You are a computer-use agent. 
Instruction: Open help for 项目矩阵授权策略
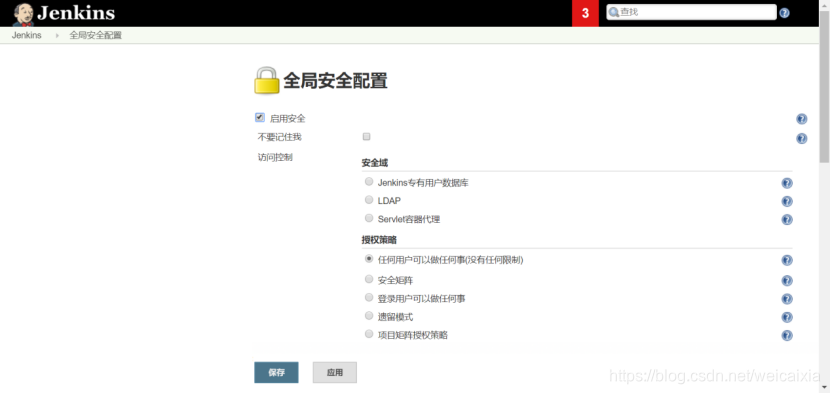[x=787, y=336]
